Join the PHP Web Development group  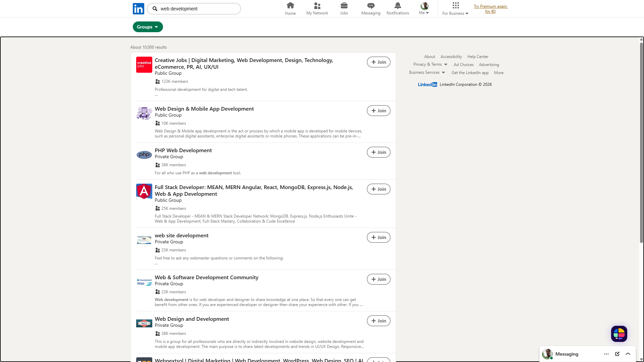379,152
